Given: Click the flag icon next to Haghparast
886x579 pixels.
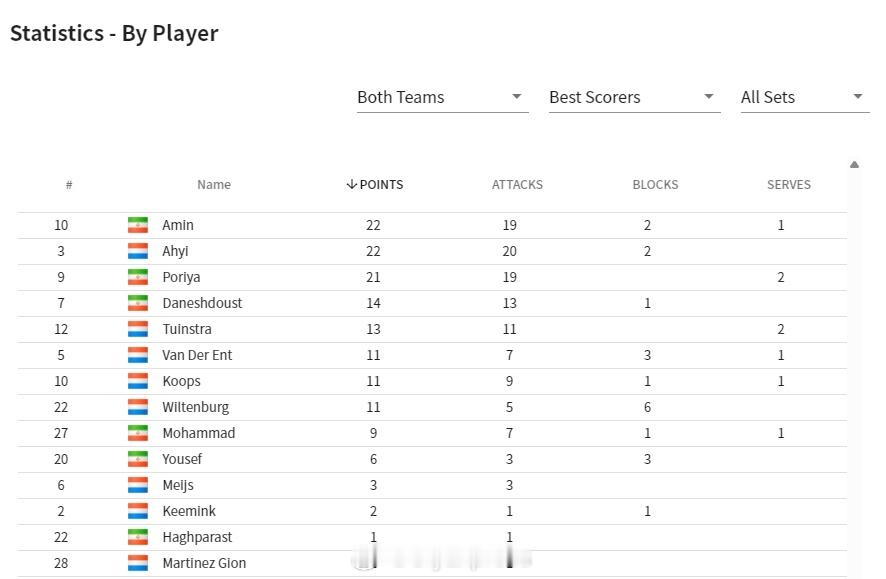Looking at the screenshot, I should tap(138, 537).
